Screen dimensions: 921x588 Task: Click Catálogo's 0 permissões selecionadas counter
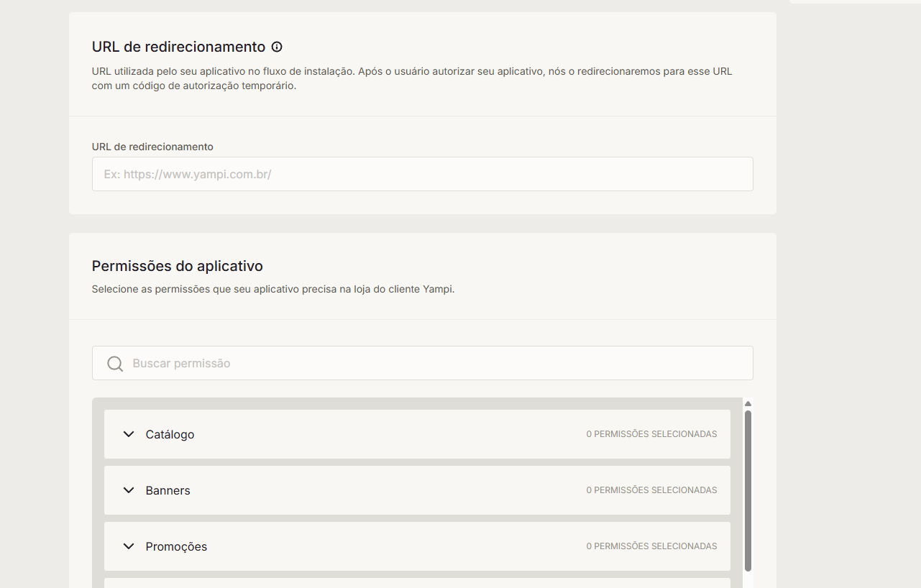[x=651, y=434]
